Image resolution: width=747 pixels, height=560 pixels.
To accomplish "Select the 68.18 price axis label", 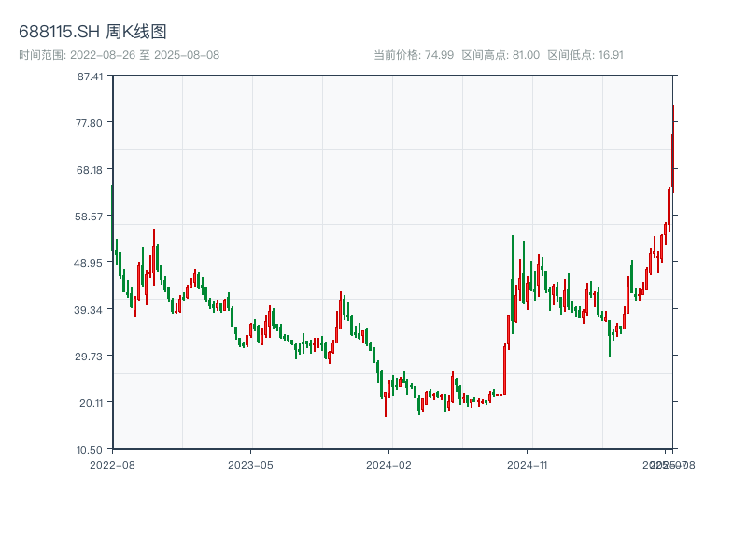I will coord(90,169).
